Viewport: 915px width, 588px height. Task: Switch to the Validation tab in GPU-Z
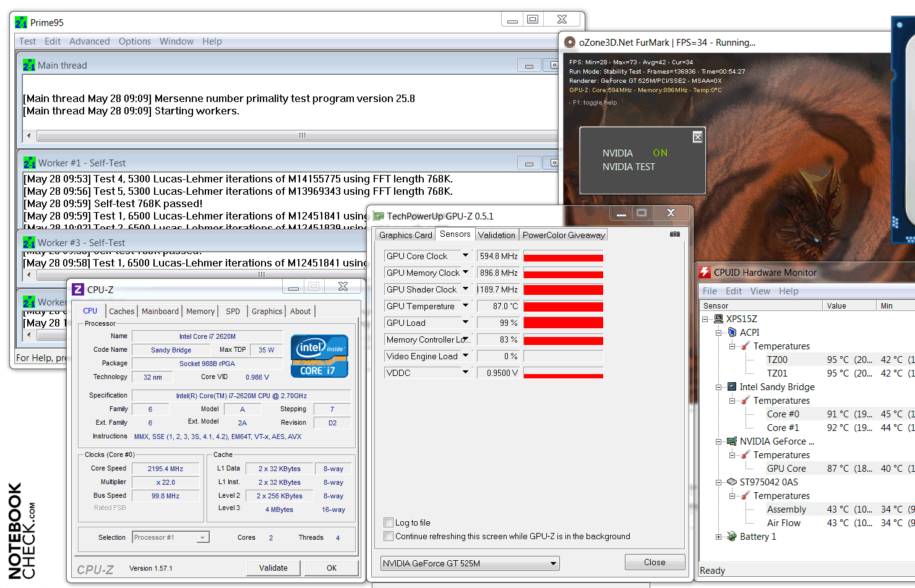pos(496,235)
